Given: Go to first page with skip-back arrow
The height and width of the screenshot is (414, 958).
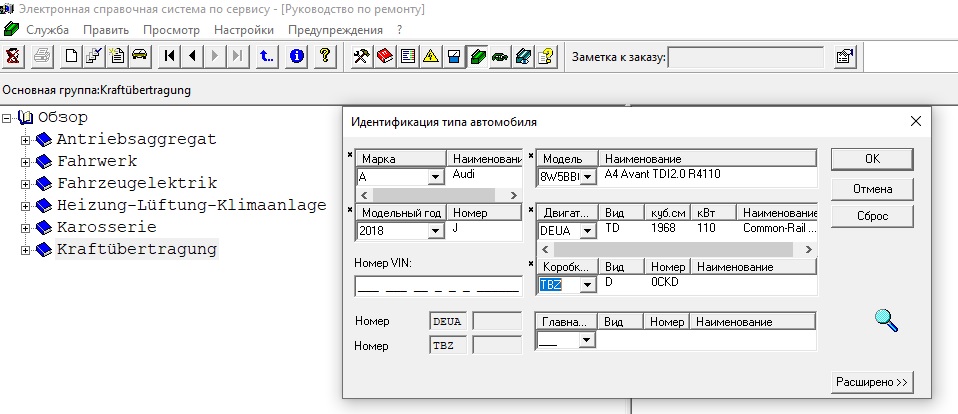Looking at the screenshot, I should point(170,57).
